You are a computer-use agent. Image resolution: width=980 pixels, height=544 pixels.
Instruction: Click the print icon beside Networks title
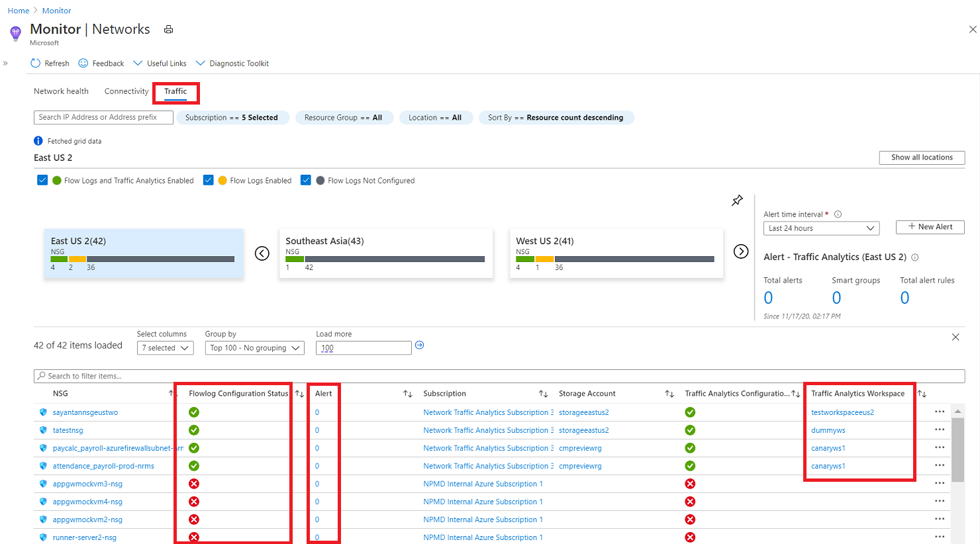click(169, 29)
